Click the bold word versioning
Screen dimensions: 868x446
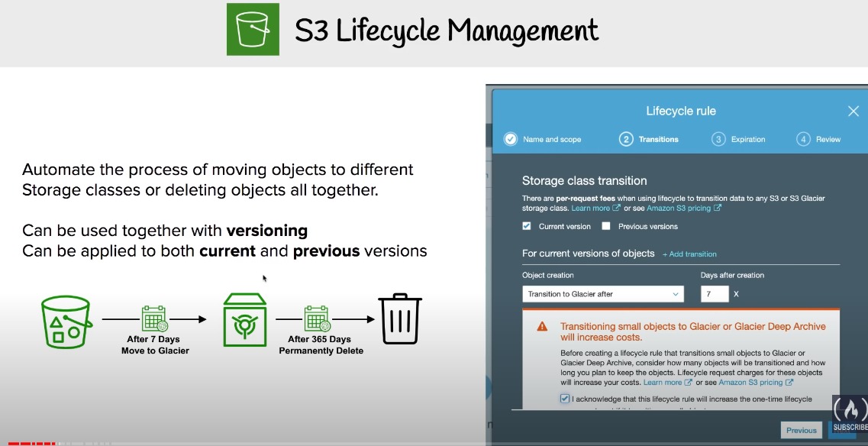267,231
